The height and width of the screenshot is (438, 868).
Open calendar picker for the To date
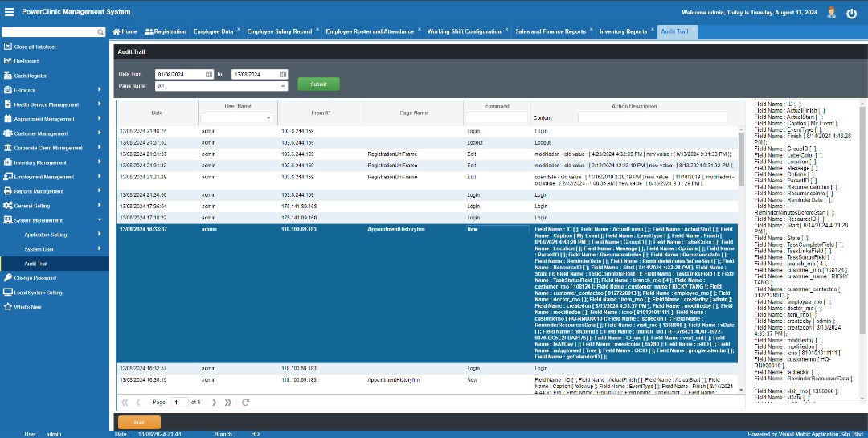(283, 74)
